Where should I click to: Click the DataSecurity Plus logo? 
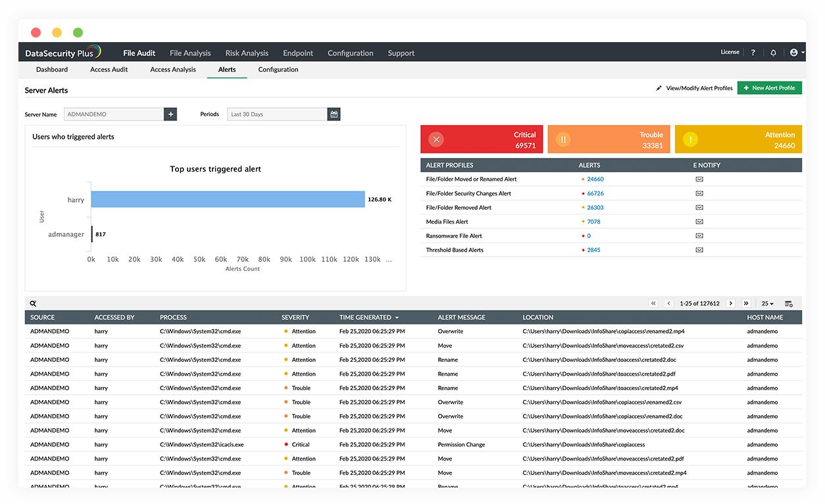(x=63, y=52)
